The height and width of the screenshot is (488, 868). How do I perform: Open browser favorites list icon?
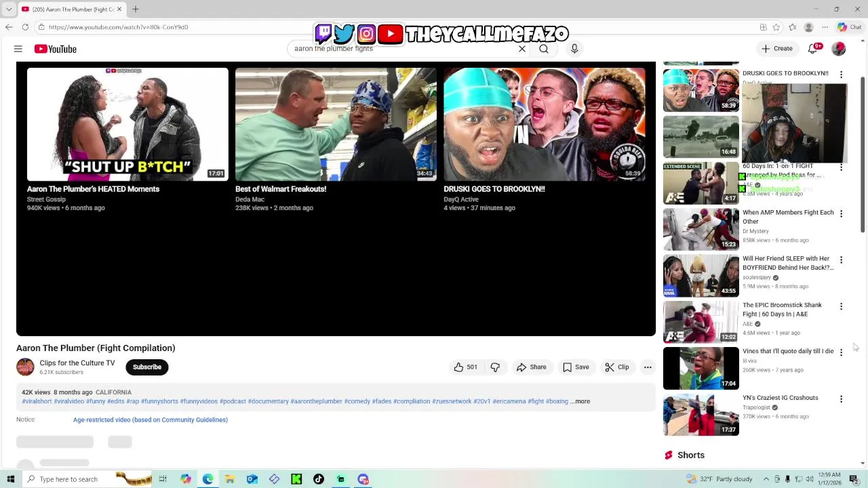click(x=792, y=27)
